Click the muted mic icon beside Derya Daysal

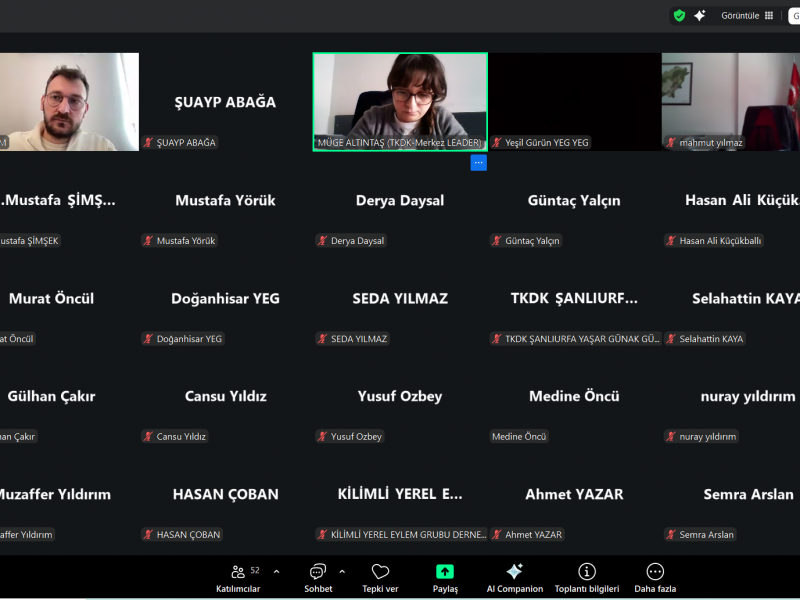[x=322, y=241]
